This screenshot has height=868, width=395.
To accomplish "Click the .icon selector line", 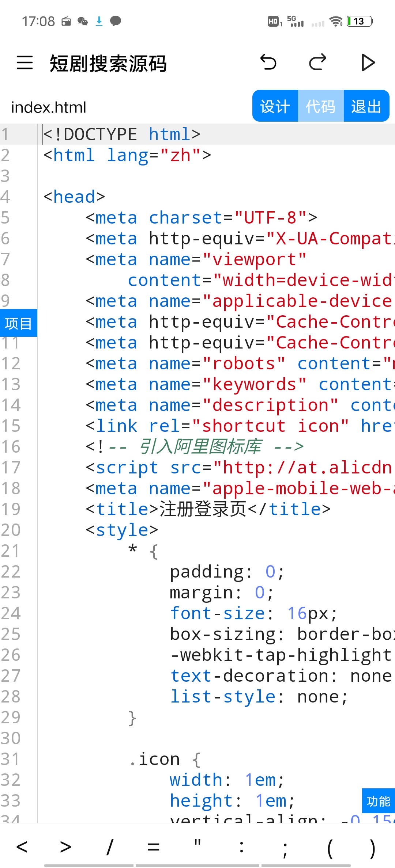I will (165, 759).
